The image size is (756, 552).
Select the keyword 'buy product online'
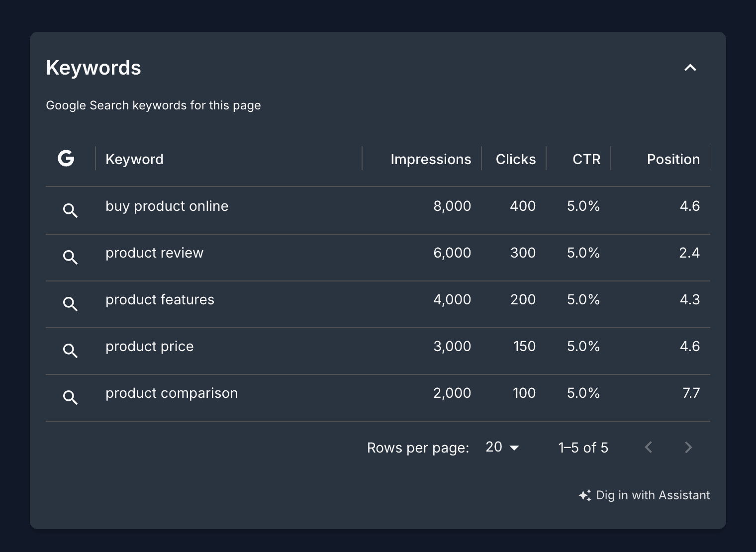coord(167,206)
